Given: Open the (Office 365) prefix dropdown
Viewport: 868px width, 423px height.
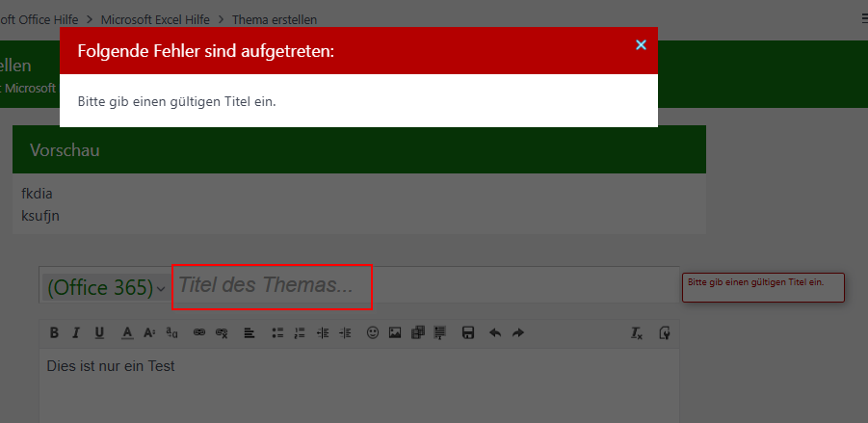Looking at the screenshot, I should [x=106, y=287].
